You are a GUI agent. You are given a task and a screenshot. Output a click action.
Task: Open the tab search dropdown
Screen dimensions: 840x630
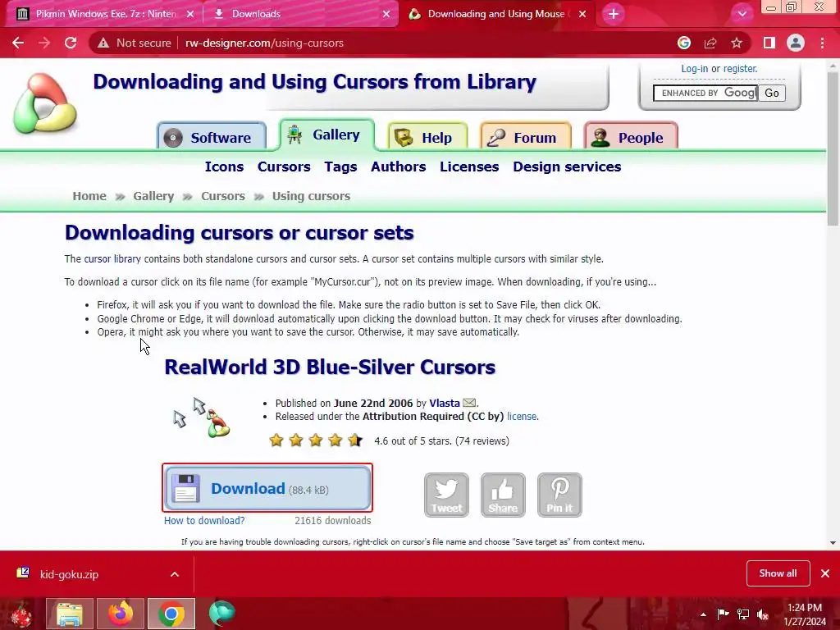click(x=742, y=14)
